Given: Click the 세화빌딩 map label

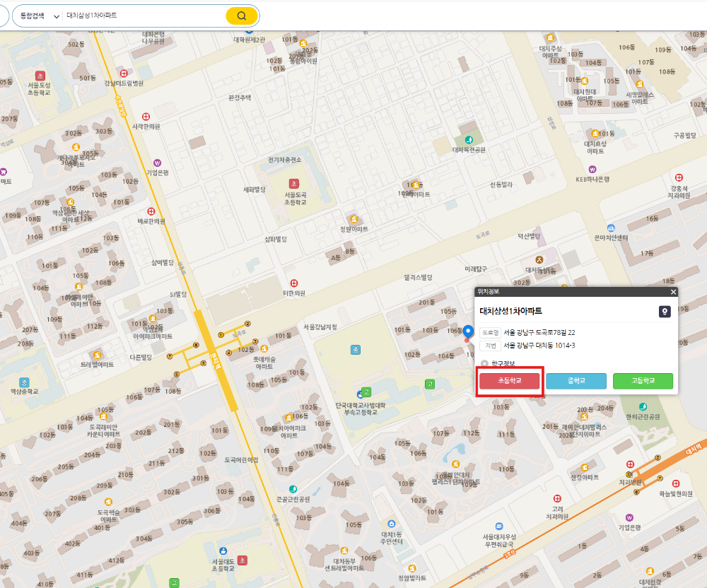Looking at the screenshot, I should click(255, 189).
